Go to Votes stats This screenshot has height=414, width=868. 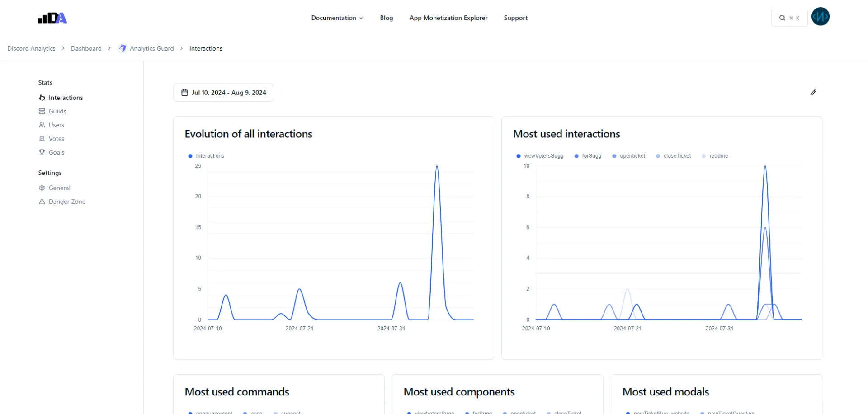point(57,139)
